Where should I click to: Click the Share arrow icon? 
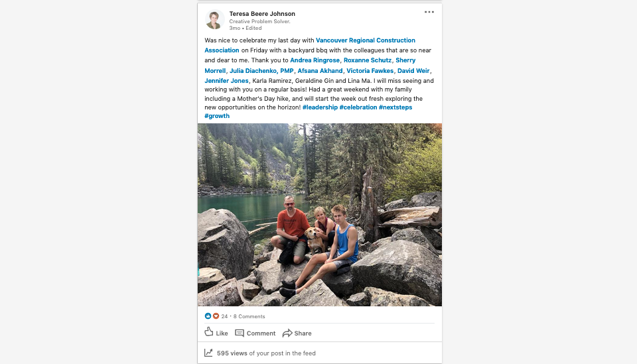coord(287,333)
